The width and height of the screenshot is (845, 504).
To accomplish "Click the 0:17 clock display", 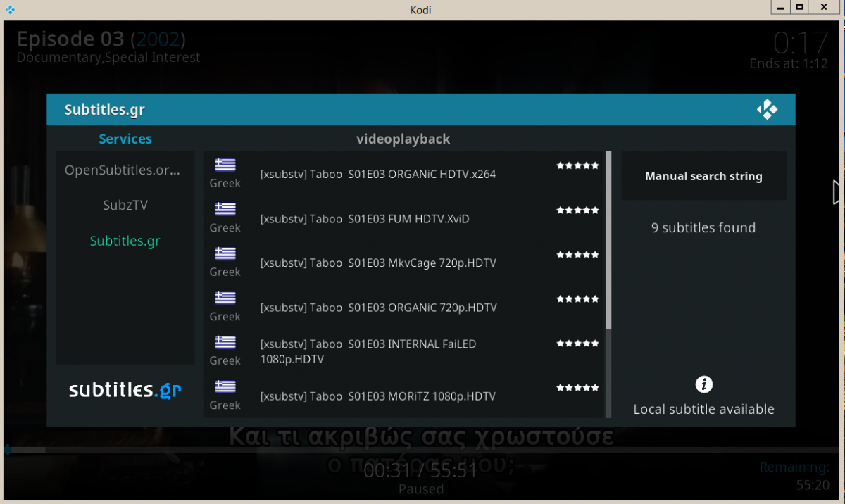I will (801, 43).
